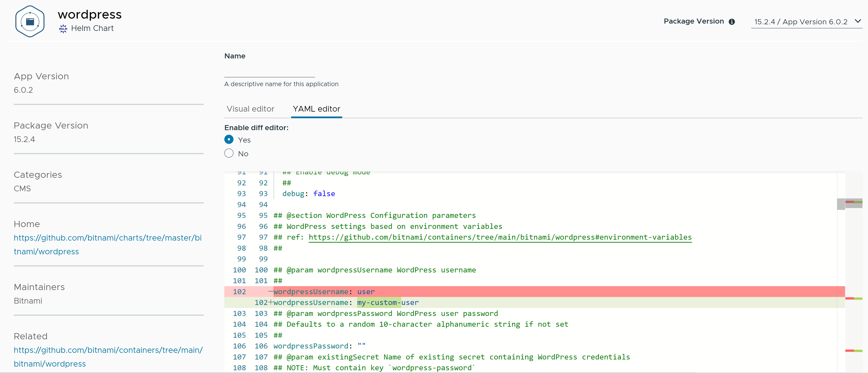Image resolution: width=868 pixels, height=373 pixels.
Task: Select the YAML editor tab
Action: coord(316,109)
